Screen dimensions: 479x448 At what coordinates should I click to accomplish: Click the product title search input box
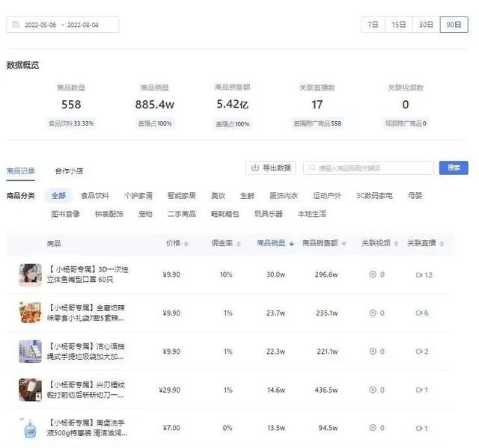369,168
